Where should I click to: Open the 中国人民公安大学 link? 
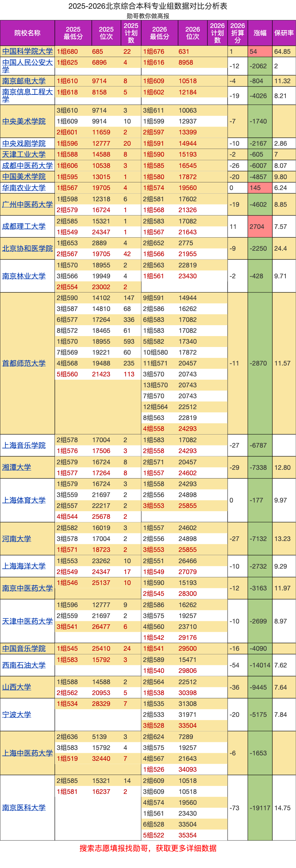pos(27,66)
